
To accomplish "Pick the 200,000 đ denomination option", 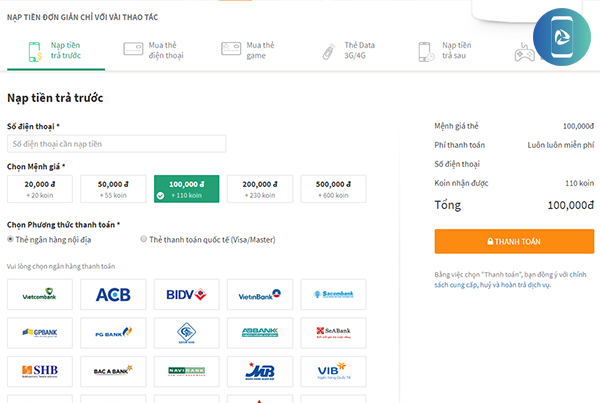I will 260,188.
